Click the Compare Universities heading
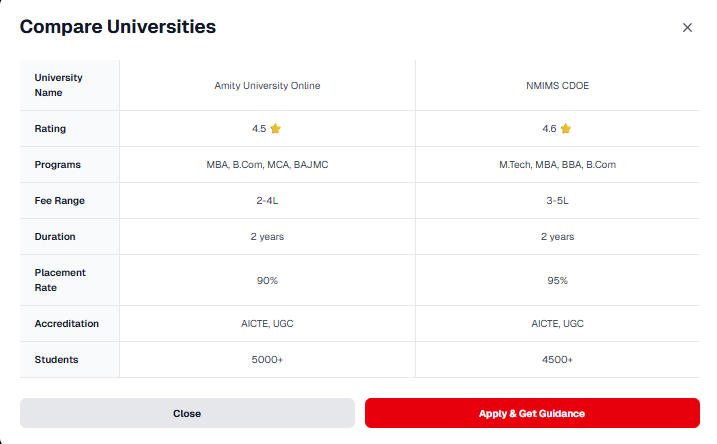 tap(118, 27)
